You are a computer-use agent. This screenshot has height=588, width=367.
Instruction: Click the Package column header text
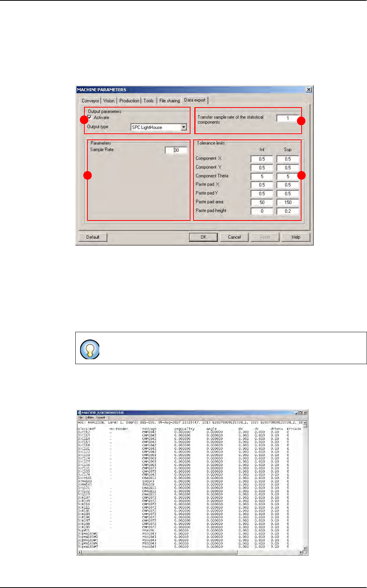pos(149,429)
